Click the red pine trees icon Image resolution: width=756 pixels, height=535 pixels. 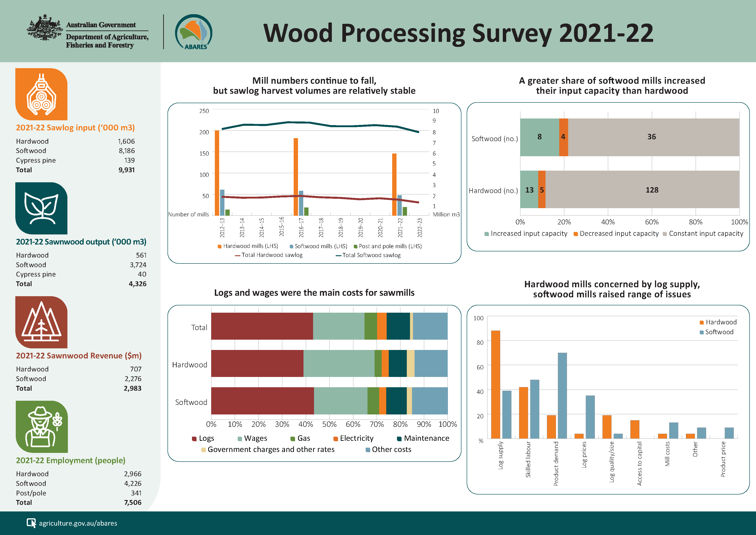click(42, 322)
